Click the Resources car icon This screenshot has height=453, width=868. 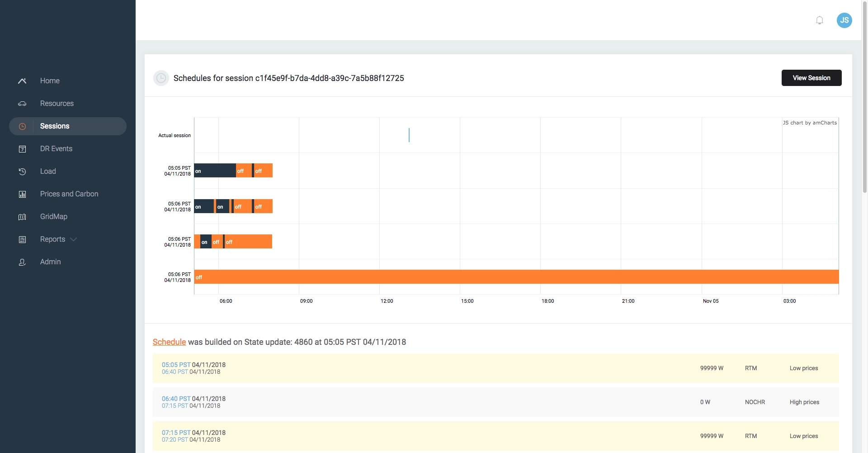(x=22, y=104)
